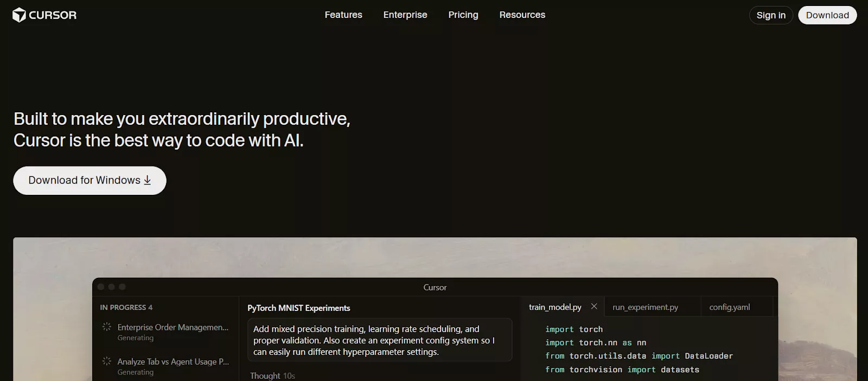Screen dimensions: 868x381
Task: Select the train_model.py tab
Action: (x=555, y=307)
